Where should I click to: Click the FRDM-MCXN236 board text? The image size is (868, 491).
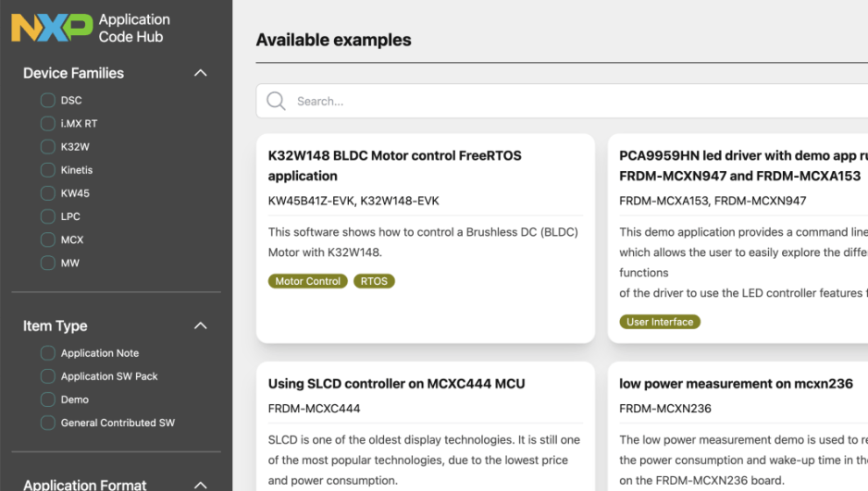click(x=664, y=409)
